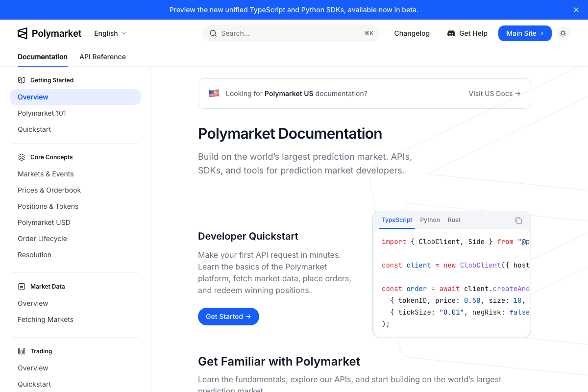Click the English dropdown chevron
Image resolution: width=588 pixels, height=392 pixels.
tap(124, 33)
